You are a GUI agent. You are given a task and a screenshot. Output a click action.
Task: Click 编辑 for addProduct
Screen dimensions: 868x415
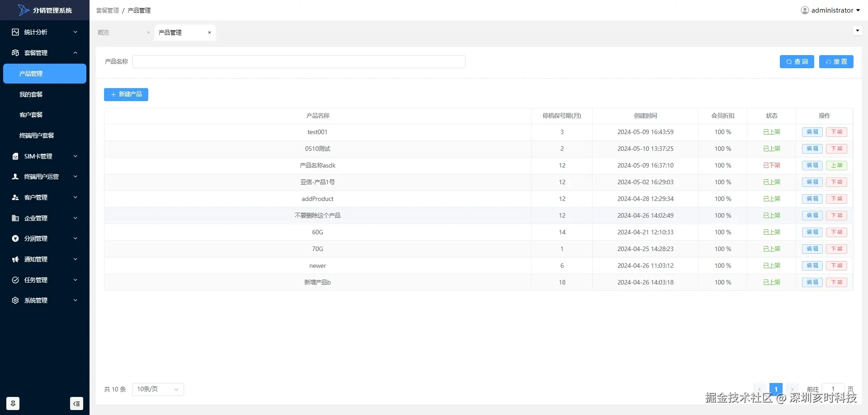[812, 199]
